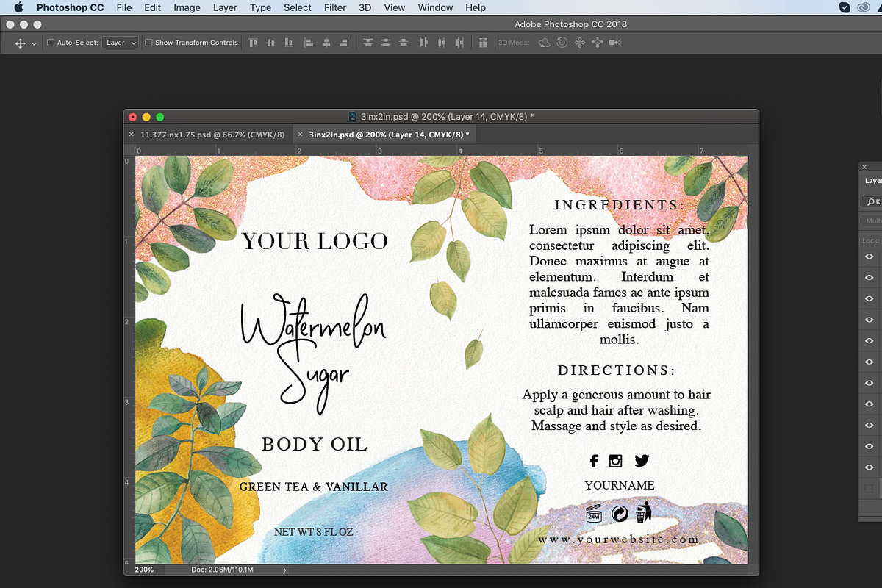Click the www.yourwebsite.com text on canvas
Image resolution: width=882 pixels, height=588 pixels.
[619, 539]
